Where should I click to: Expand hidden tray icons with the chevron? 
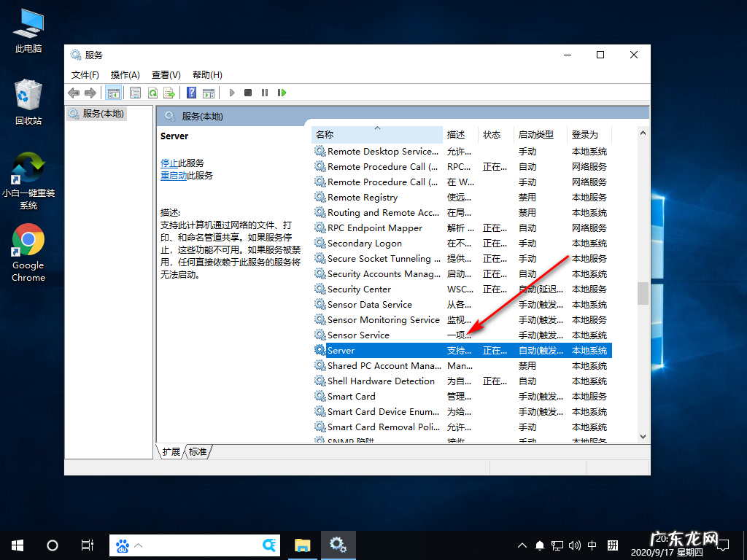pyautogui.click(x=522, y=545)
